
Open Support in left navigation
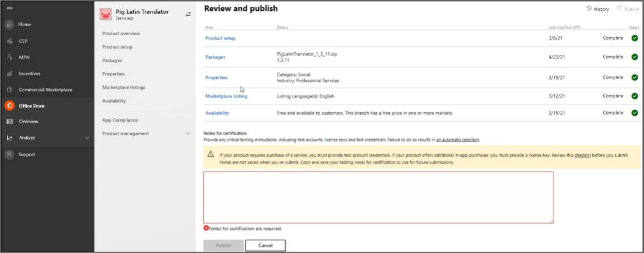tap(27, 154)
